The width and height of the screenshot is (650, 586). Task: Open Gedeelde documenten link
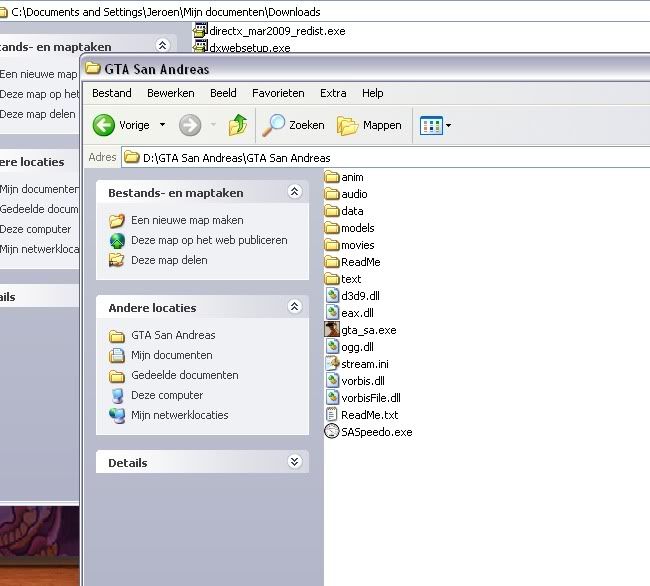184,375
